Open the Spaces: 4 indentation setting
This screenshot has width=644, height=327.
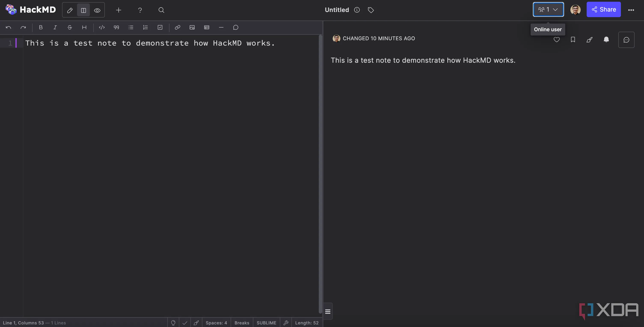[x=216, y=323]
